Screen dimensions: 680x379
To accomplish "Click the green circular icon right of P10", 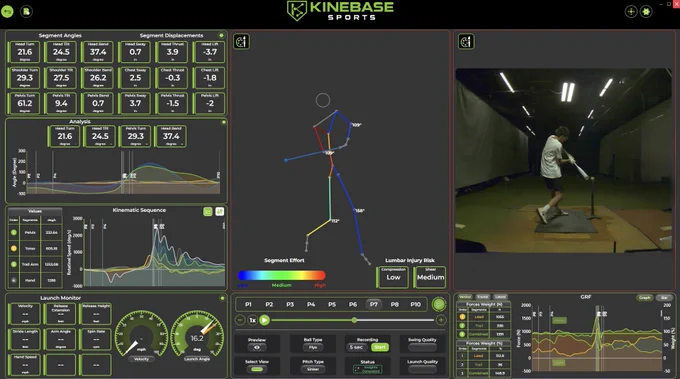I will pos(439,304).
